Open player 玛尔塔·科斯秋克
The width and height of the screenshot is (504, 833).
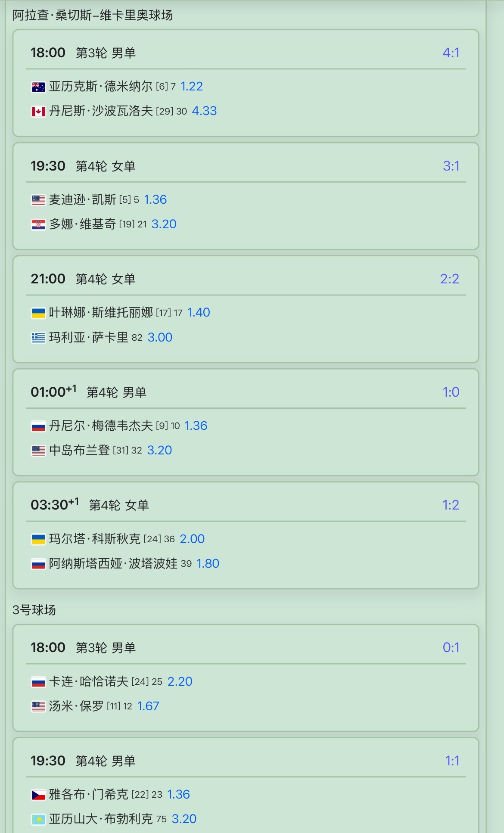(95, 539)
